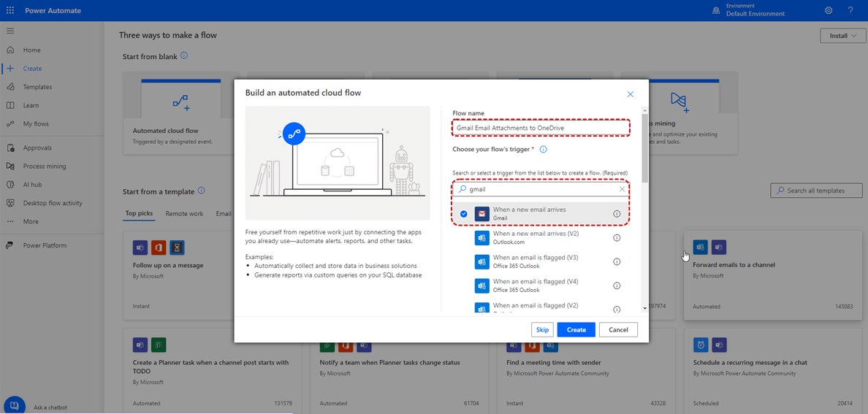Collapse the left navigation hamburger menu
This screenshot has height=414, width=868.
10,31
